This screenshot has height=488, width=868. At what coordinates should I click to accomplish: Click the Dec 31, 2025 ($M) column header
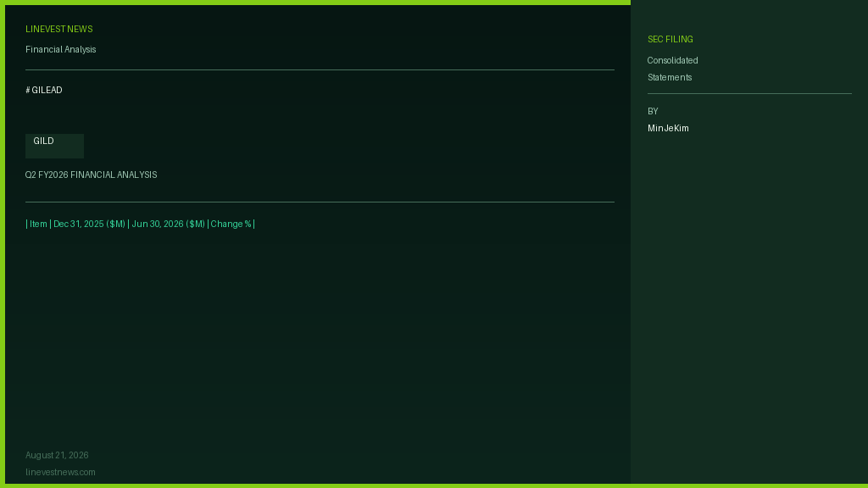tap(89, 224)
